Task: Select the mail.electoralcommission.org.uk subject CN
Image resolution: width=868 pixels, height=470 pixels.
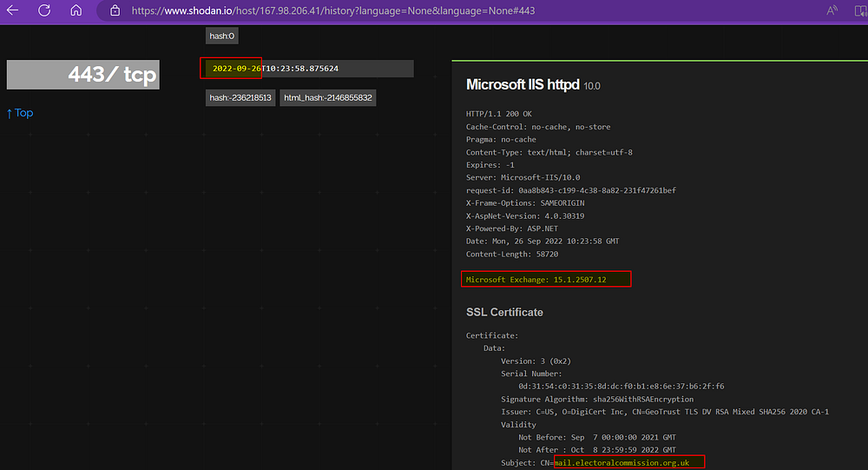Action: point(622,463)
